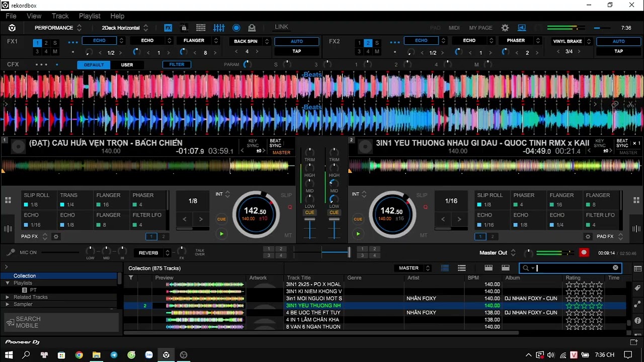Image resolution: width=644 pixels, height=362 pixels.
Task: Trigger deck 1 SLIP ROLL 1/8 pad
Action: (x=39, y=200)
